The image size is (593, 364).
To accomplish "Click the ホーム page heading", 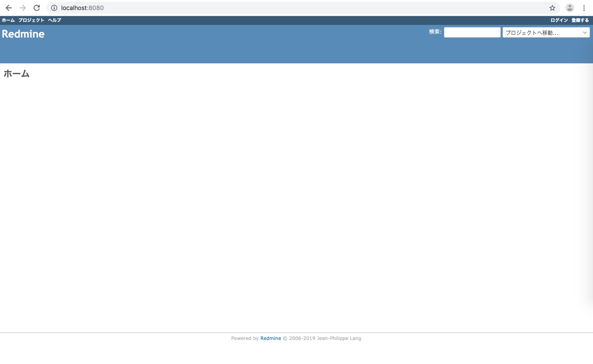I will coord(17,73).
